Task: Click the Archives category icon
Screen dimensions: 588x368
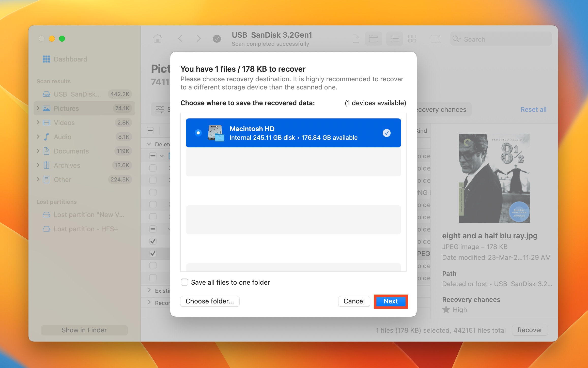Action: pos(47,165)
